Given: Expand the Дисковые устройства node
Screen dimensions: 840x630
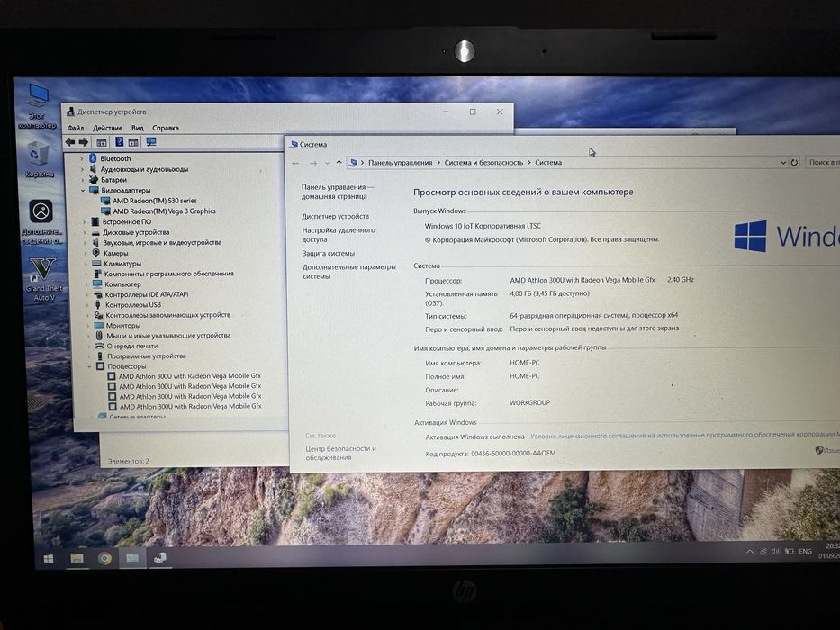Looking at the screenshot, I should 85,232.
